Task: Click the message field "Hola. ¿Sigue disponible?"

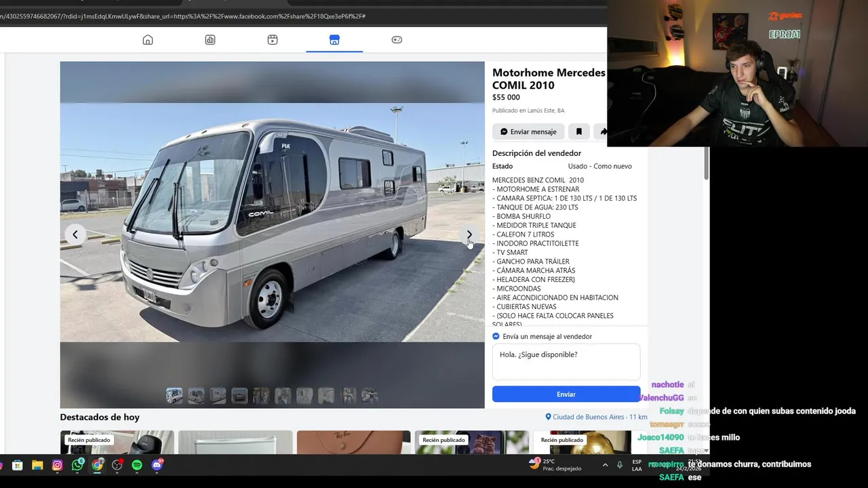Action: coord(566,362)
